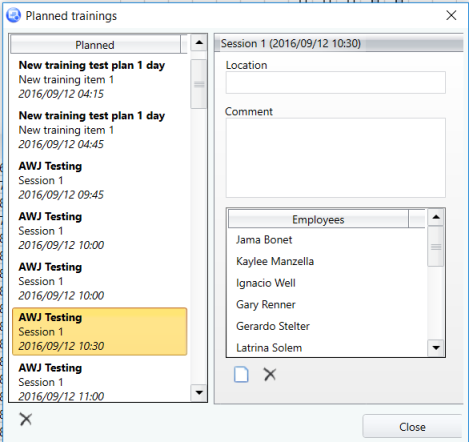Screen dimensions: 469x442
Task: Select training dated 2016/09/12 04:15
Action: (x=99, y=79)
